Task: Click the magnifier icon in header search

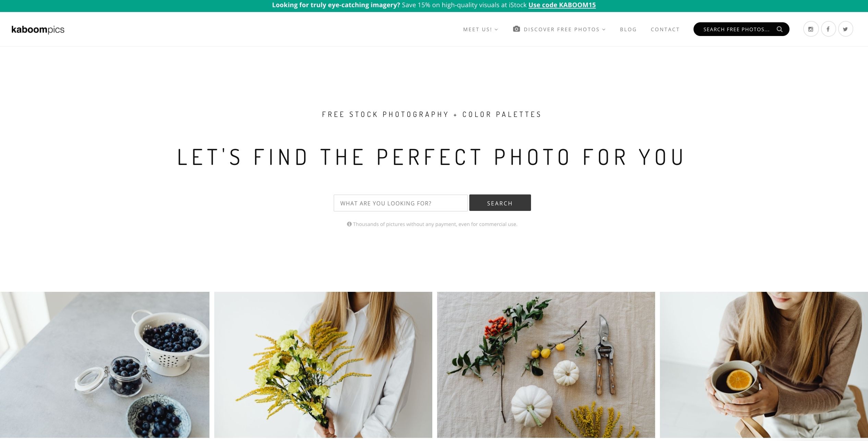Action: (x=780, y=29)
